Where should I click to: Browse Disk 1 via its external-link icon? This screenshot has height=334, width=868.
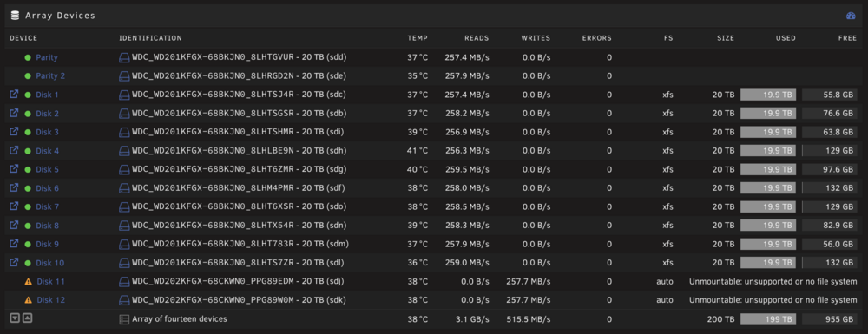coord(15,95)
